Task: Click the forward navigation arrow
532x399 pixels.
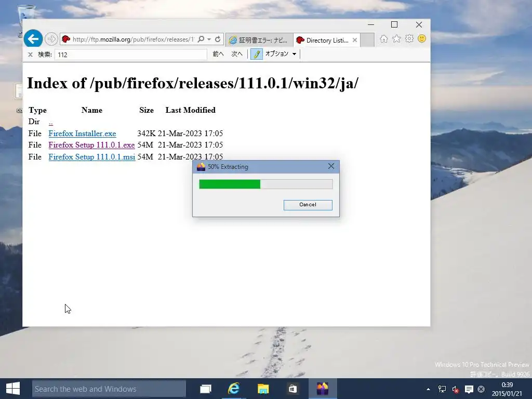Action: pos(51,39)
